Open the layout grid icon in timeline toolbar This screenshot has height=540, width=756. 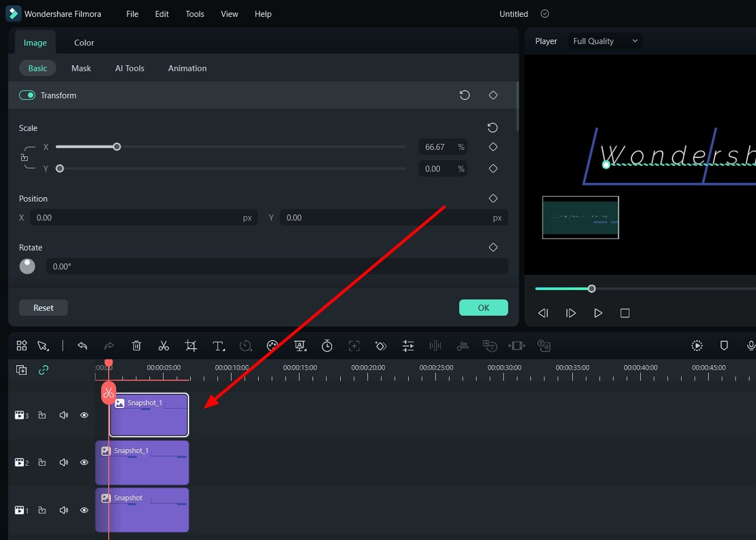point(22,346)
